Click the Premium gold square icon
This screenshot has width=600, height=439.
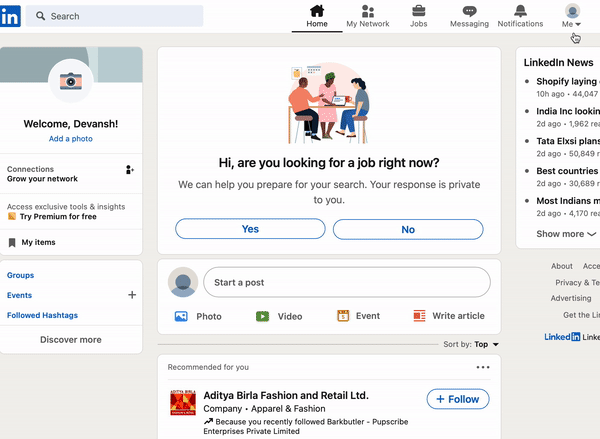coord(12,216)
